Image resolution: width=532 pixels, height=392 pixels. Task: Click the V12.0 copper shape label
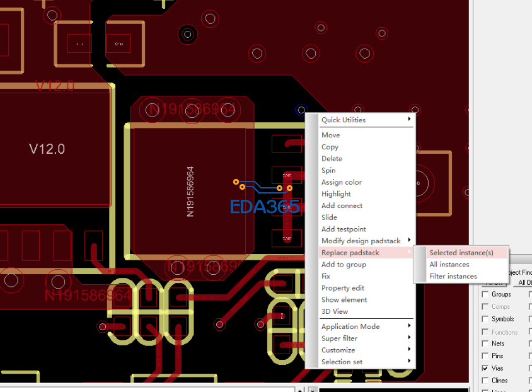[47, 149]
